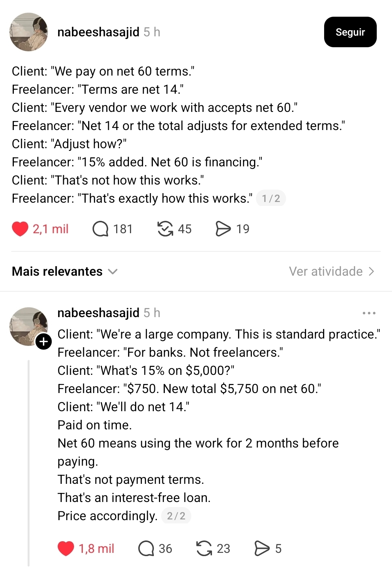Click the top post's profile avatar
The image size is (392, 571).
pos(29,32)
